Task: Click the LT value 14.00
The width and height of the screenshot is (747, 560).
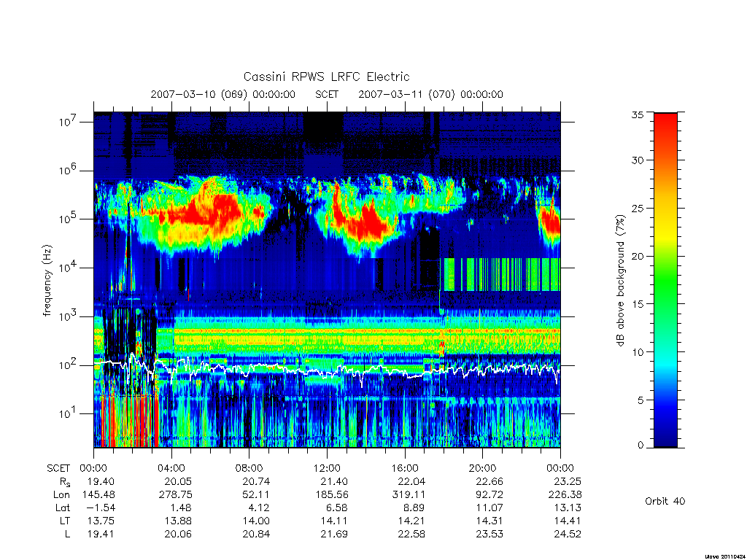Action: click(256, 521)
